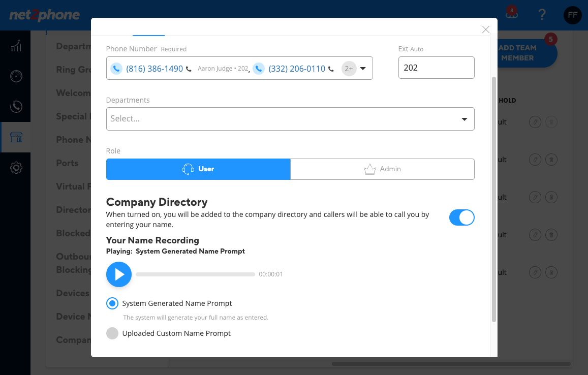Viewport: 588px width, 375px height.
Task: Click the page's horizontal scrollbar at bottom
Action: (x=451, y=364)
